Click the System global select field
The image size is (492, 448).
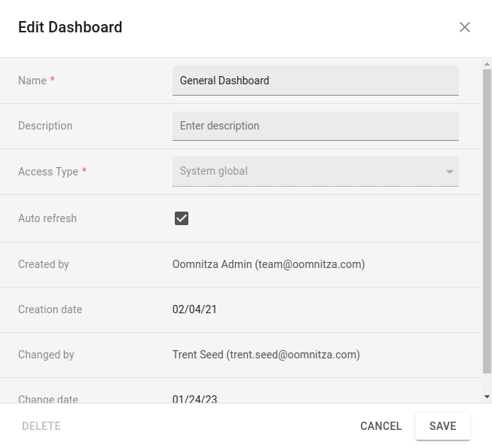(316, 172)
